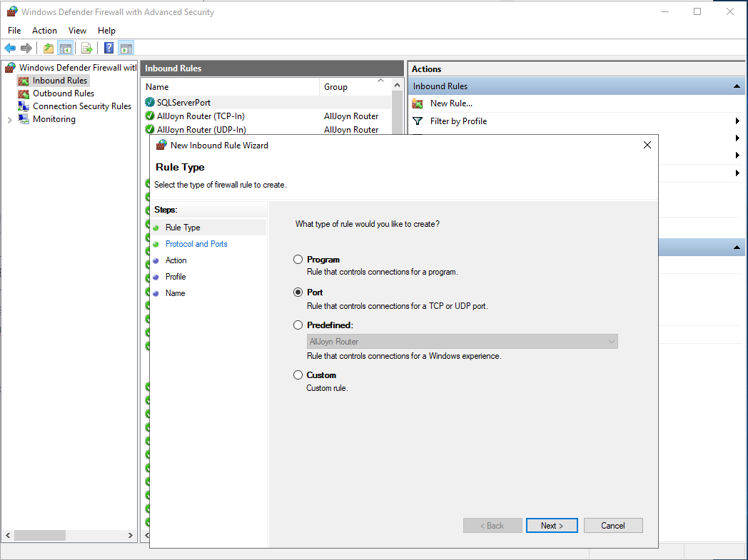
Task: Click the rules list scroll up arrow
Action: 397,86
